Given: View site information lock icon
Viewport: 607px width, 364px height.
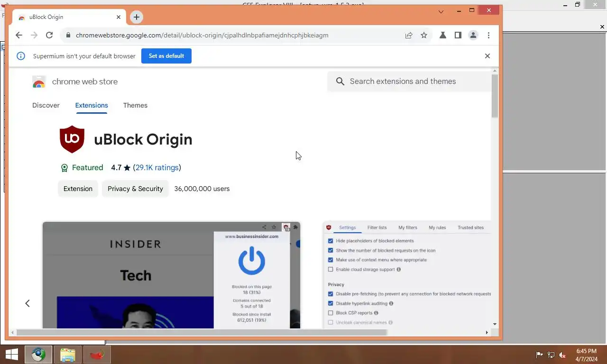Looking at the screenshot, I should [x=68, y=35].
